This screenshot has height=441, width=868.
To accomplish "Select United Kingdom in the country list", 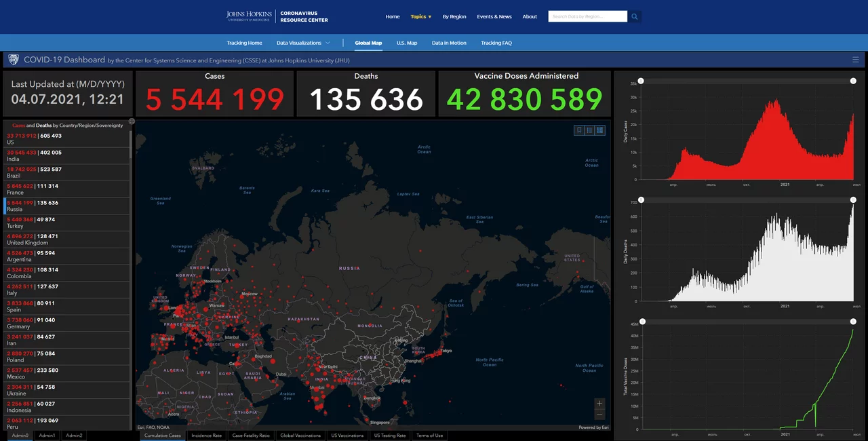I will (x=66, y=239).
